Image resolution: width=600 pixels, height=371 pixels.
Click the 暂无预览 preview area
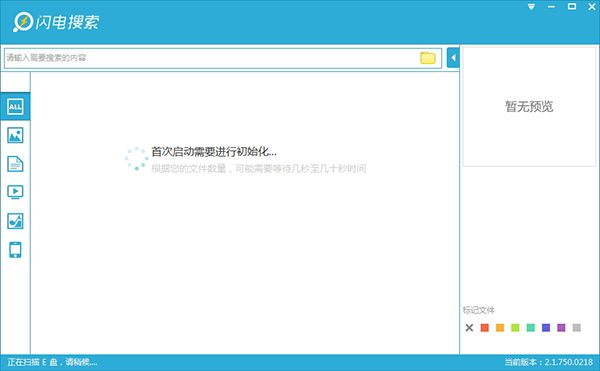tap(529, 106)
